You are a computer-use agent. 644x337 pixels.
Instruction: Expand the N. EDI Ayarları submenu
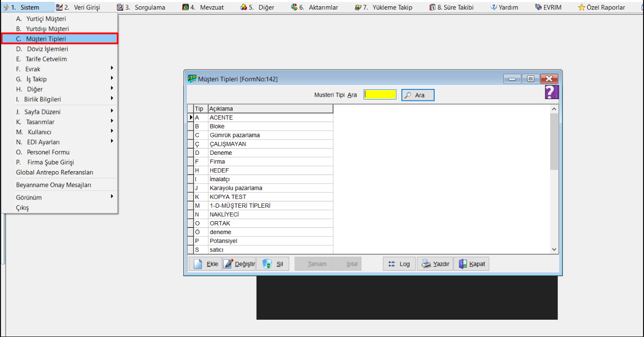pyautogui.click(x=60, y=142)
